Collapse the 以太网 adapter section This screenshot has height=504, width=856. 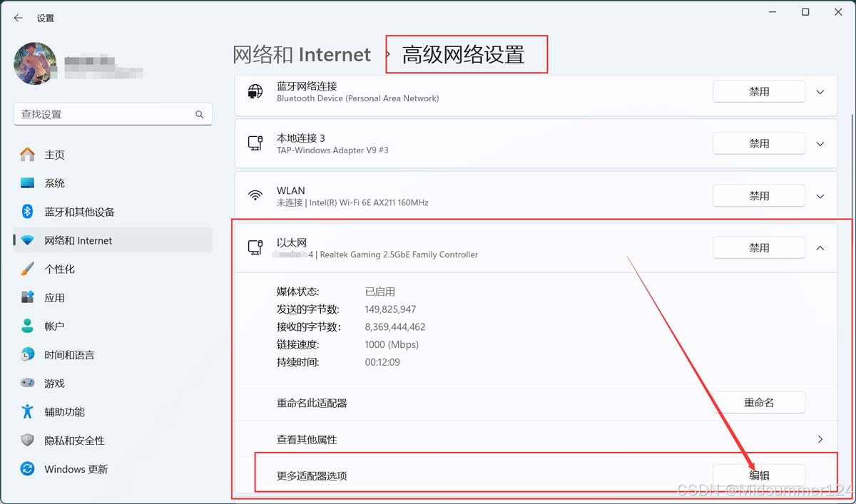(x=820, y=248)
